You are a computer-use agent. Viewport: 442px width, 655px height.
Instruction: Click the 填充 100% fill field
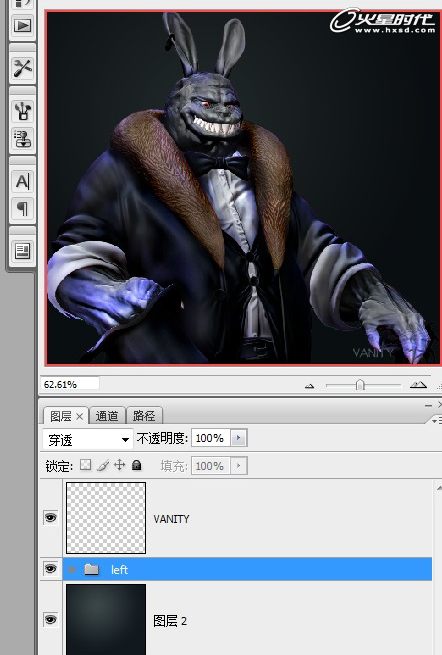pos(211,465)
